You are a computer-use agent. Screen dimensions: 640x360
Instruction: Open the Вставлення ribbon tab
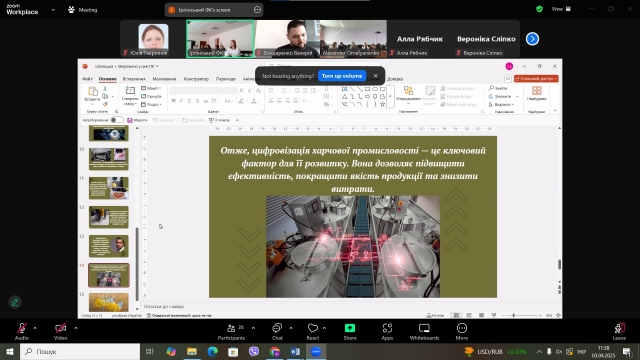tap(134, 79)
